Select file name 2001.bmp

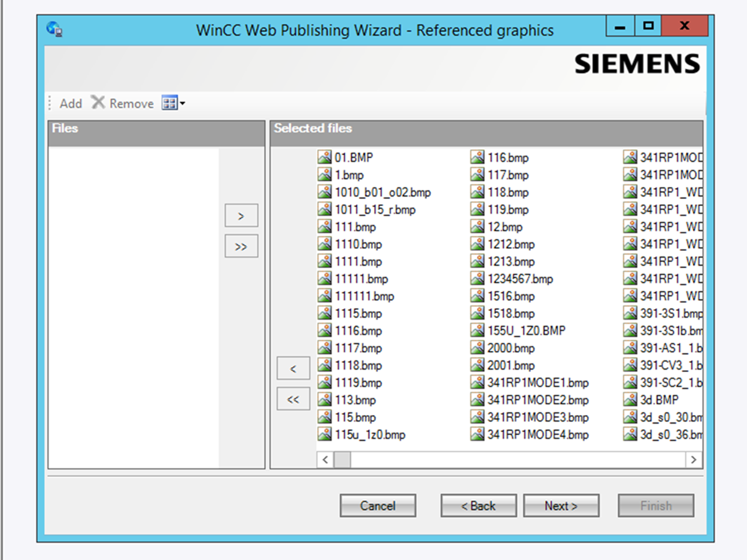pyautogui.click(x=511, y=365)
